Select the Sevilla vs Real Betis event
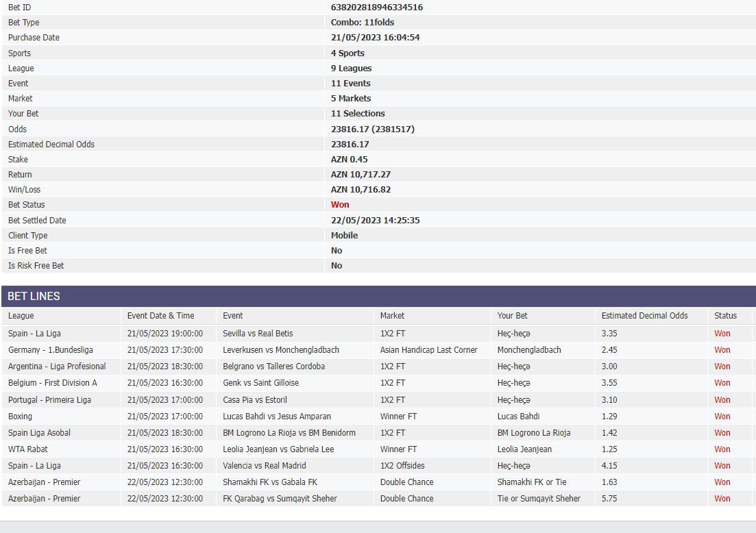Screen dimensions: 756x533 point(258,334)
